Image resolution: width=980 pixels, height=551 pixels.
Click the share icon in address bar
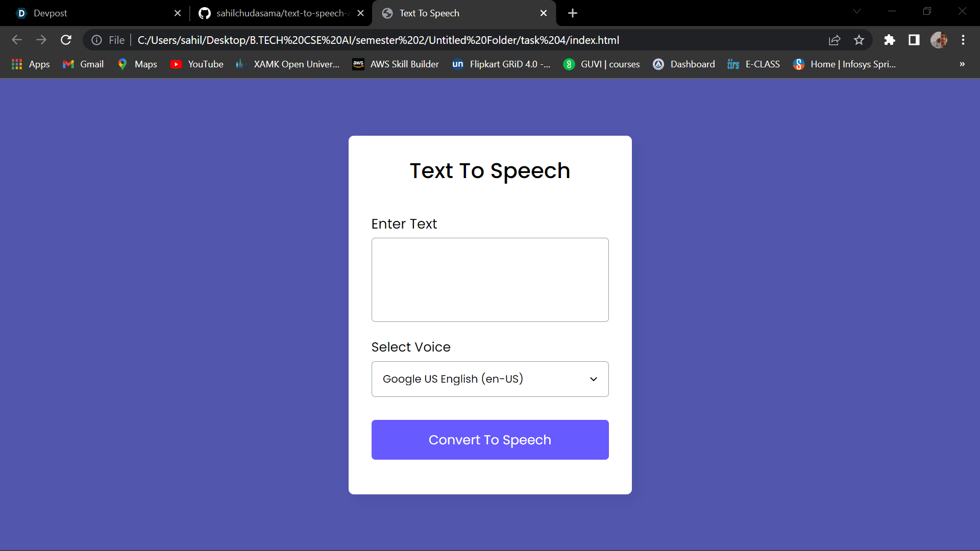(x=835, y=40)
